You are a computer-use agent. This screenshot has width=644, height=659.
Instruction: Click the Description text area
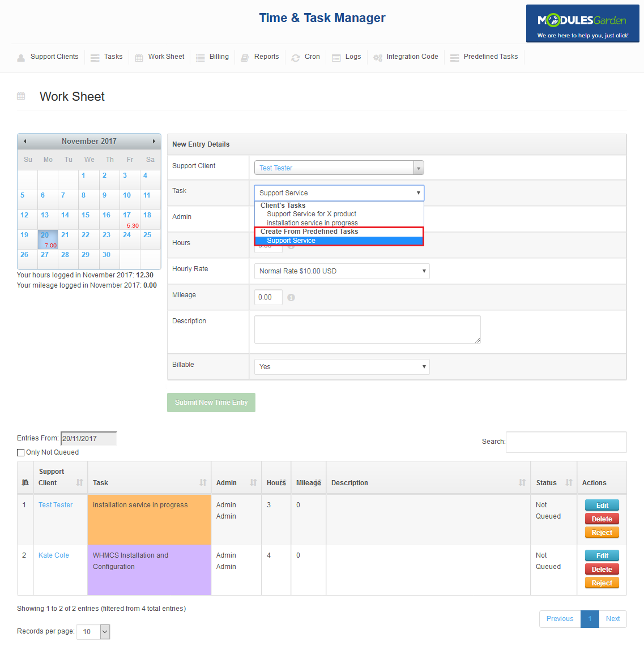pos(368,329)
